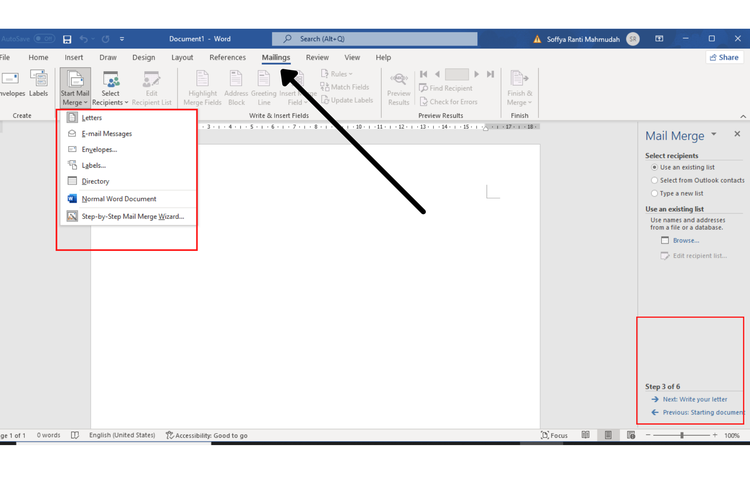Switch to the Design tab
This screenshot has height=500, width=750.
143,57
